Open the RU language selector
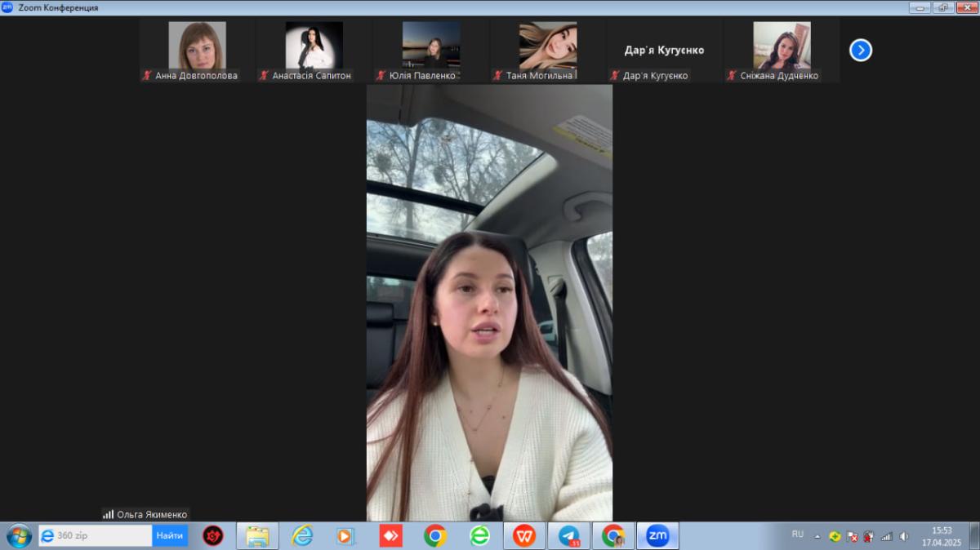Image resolution: width=980 pixels, height=550 pixels. [797, 534]
